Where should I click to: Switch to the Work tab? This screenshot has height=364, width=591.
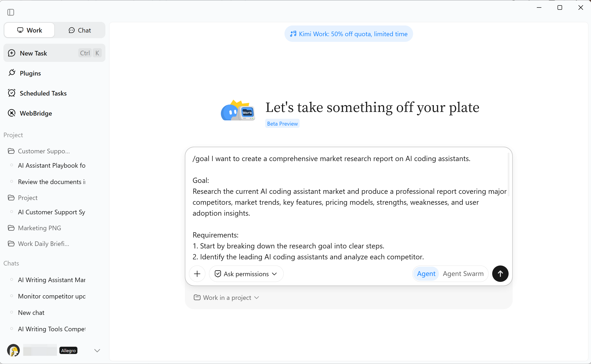click(x=29, y=30)
